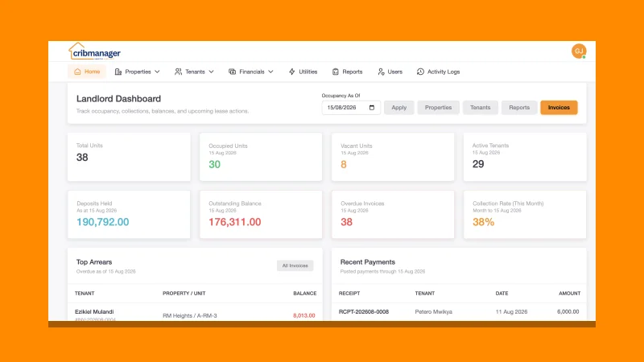The height and width of the screenshot is (362, 644).
Task: Click the Financials money icon
Action: click(x=233, y=72)
